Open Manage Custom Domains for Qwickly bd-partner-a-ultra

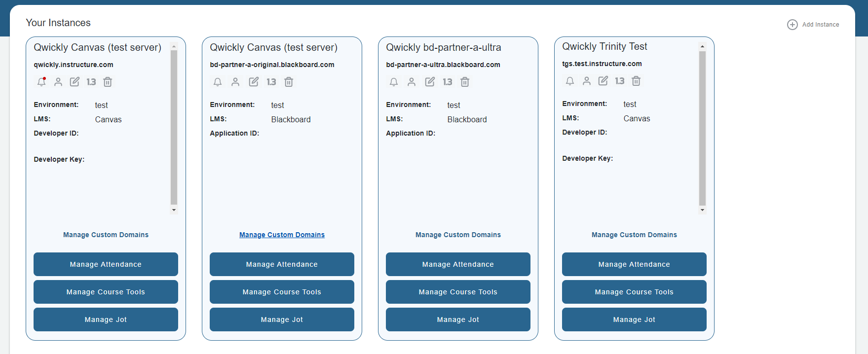pos(458,235)
